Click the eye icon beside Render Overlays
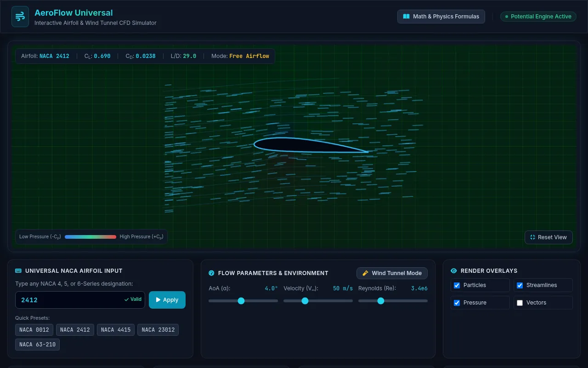This screenshot has width=588, height=368. [x=454, y=271]
